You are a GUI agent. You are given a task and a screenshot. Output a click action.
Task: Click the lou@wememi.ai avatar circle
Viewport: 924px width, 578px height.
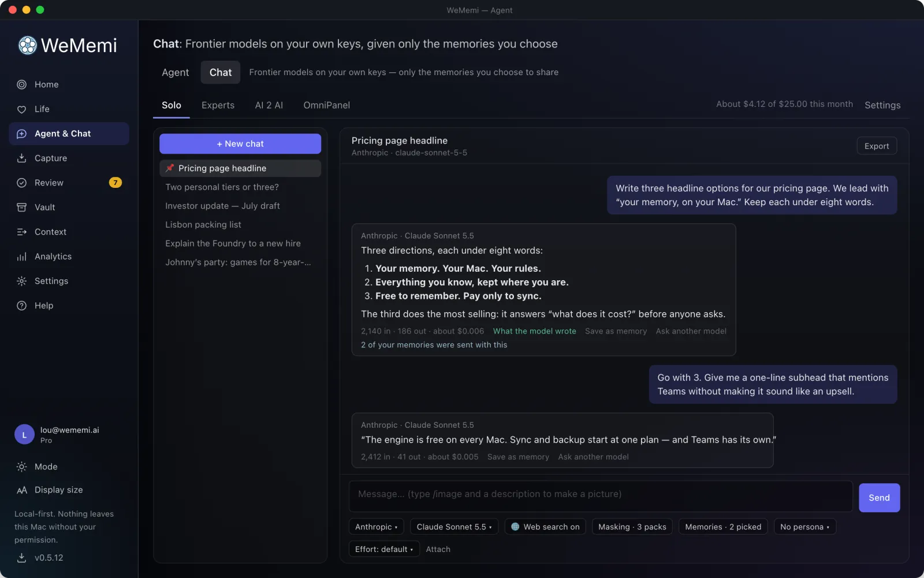(x=24, y=435)
